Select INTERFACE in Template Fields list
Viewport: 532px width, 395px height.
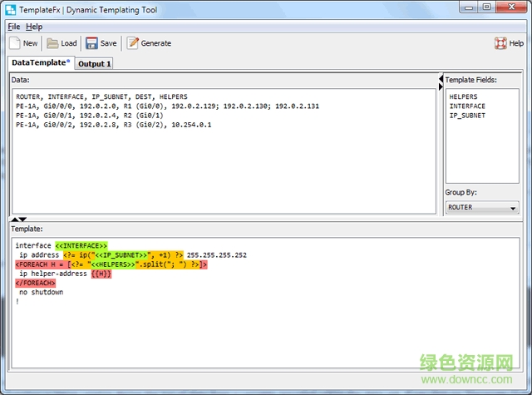click(467, 106)
